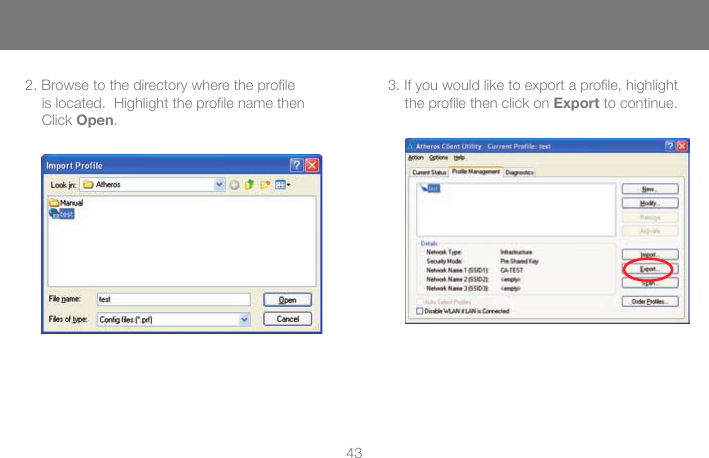The image size is (709, 458).
Task: Click the CA-TEST network name value
Action: (511, 270)
